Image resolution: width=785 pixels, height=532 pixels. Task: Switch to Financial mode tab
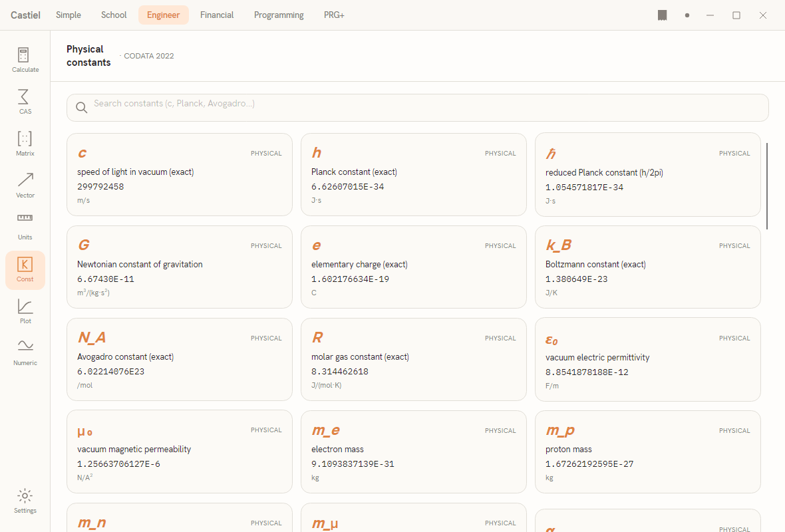[x=217, y=15]
